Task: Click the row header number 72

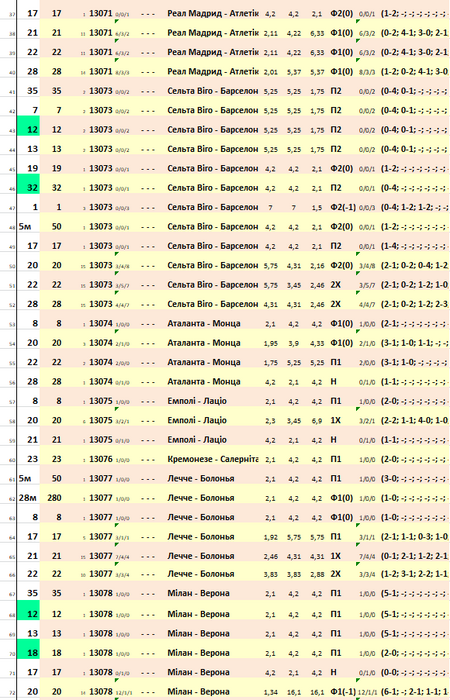Action: (x=12, y=693)
